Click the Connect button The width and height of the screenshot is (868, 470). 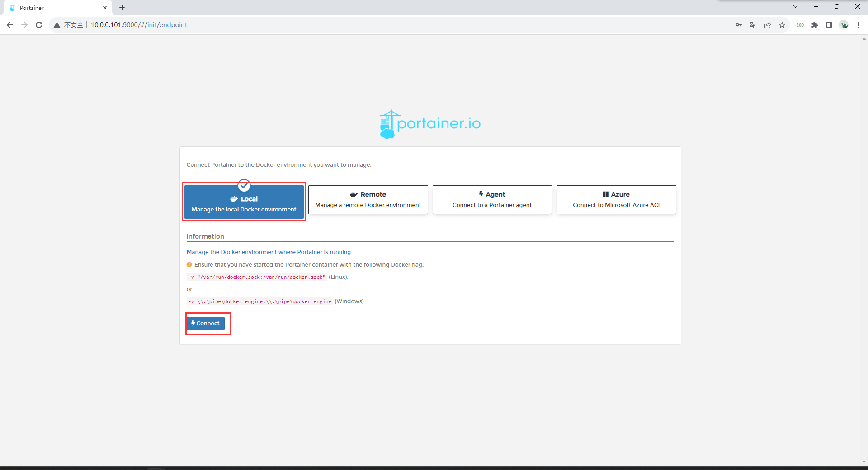pyautogui.click(x=206, y=324)
